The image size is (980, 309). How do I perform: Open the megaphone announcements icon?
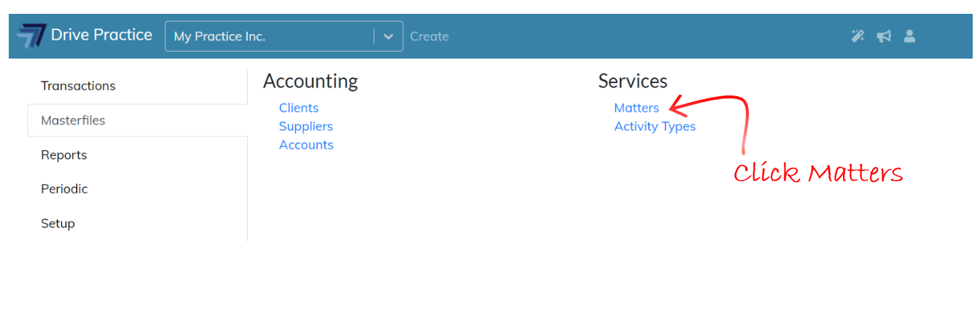point(884,36)
